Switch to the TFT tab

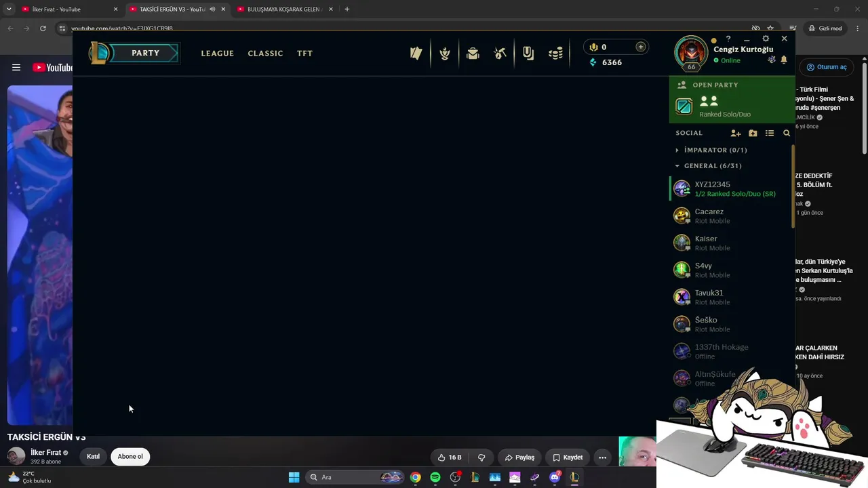tap(304, 54)
